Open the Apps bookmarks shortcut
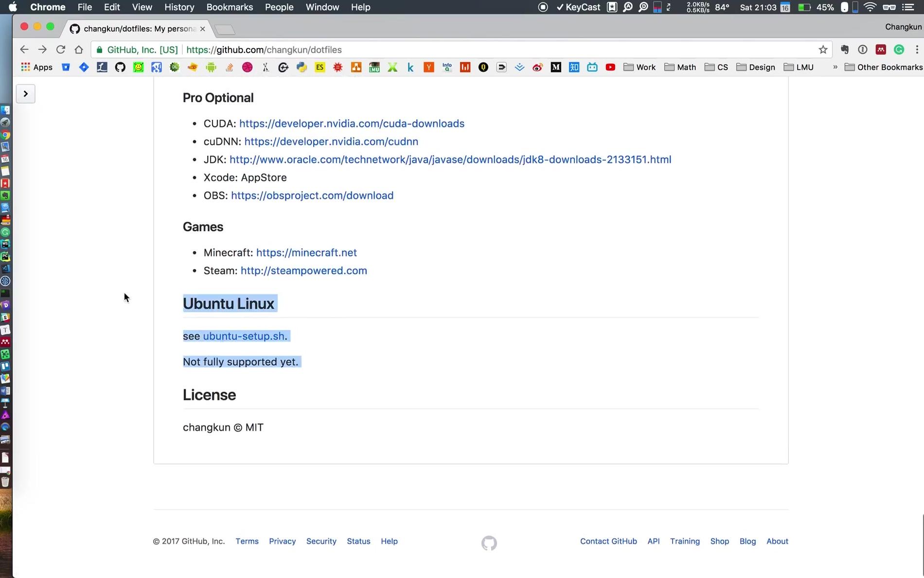The width and height of the screenshot is (924, 578). (36, 67)
